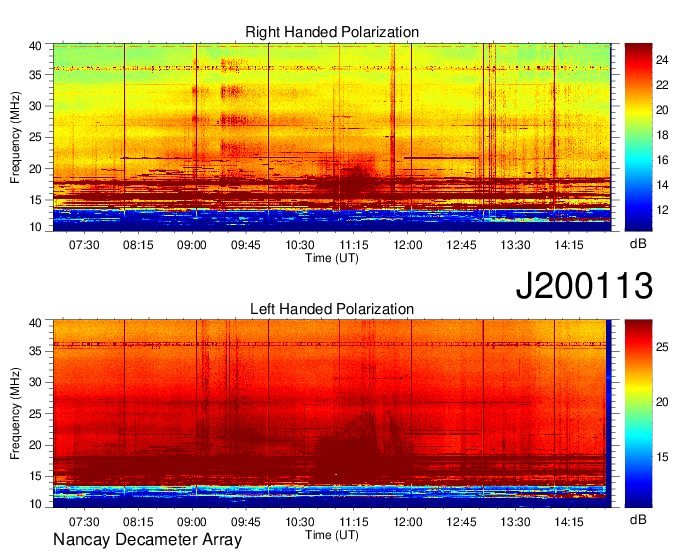The width and height of the screenshot is (680, 552).
Task: Click "Frequency (MHz)" axis label of Right Handed plot
Action: (15, 137)
